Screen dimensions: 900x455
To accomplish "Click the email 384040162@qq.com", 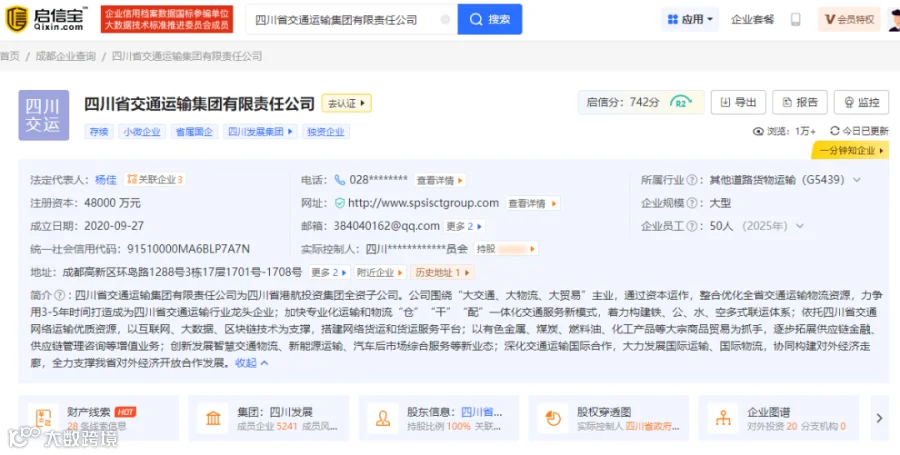I will [386, 226].
